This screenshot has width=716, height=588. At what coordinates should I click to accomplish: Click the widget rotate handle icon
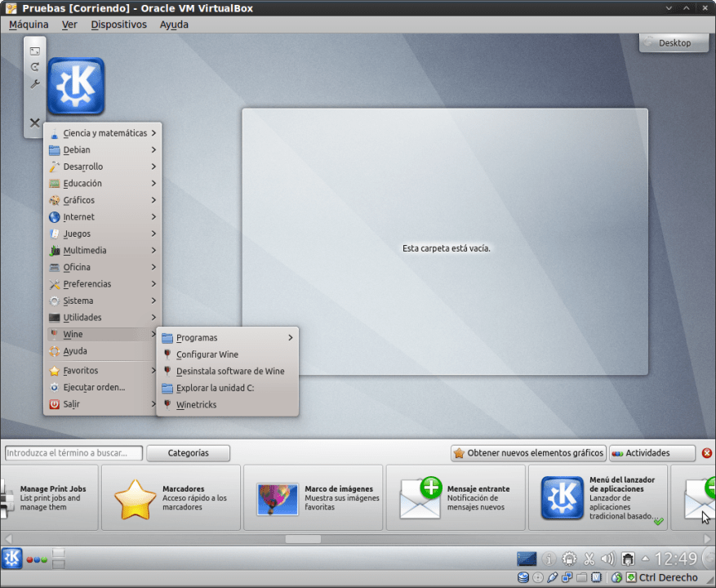pyautogui.click(x=35, y=67)
